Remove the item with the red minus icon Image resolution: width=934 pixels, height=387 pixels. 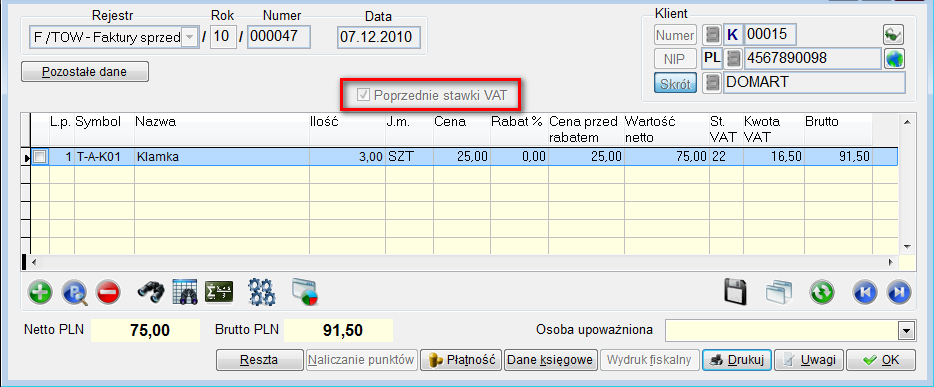point(108,292)
